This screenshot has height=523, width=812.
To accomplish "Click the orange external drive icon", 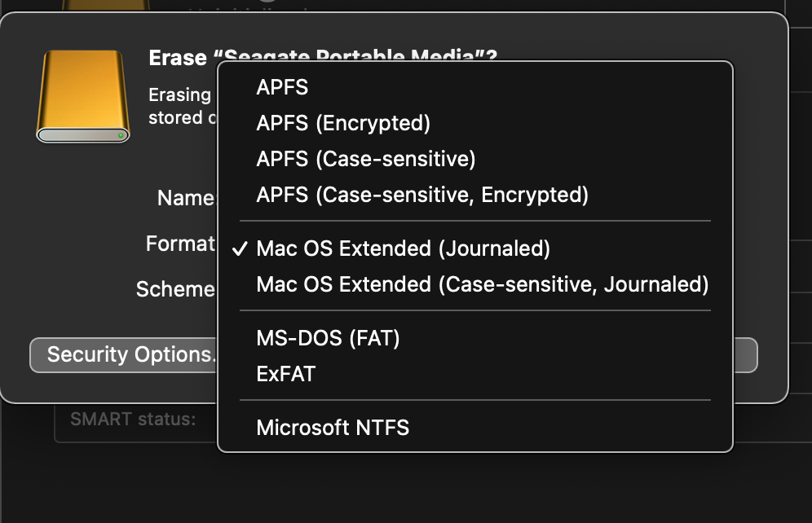I will (x=82, y=95).
